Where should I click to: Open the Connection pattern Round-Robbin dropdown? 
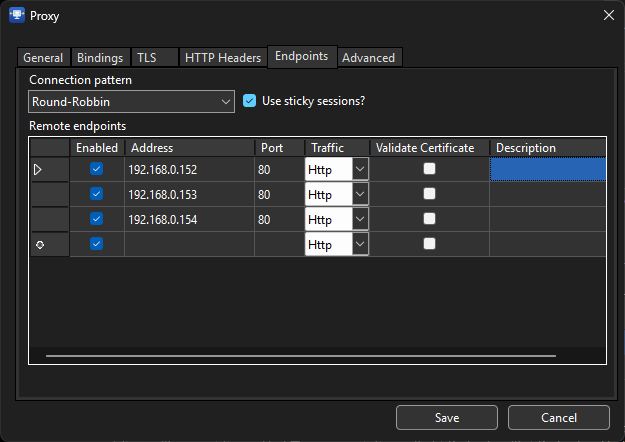tap(131, 102)
